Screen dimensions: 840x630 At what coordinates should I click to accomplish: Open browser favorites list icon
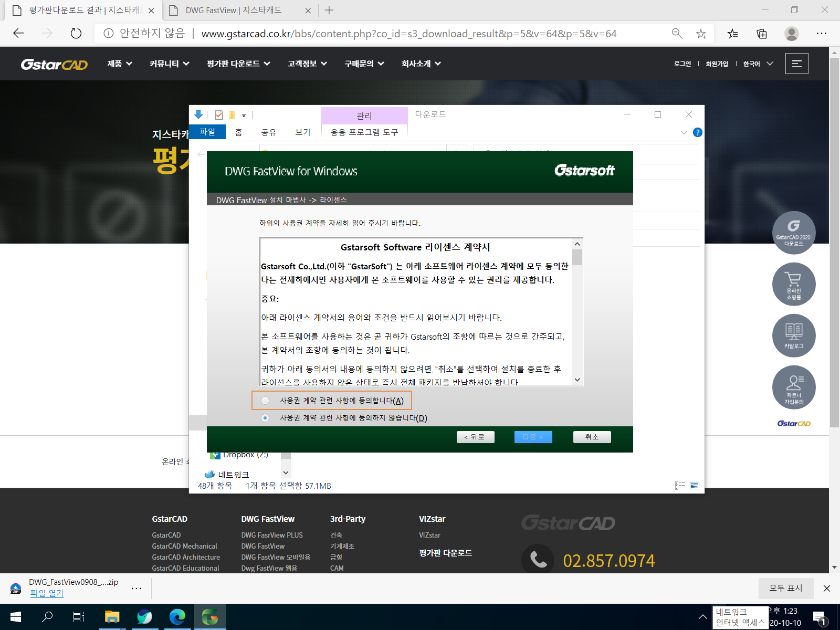coord(733,34)
